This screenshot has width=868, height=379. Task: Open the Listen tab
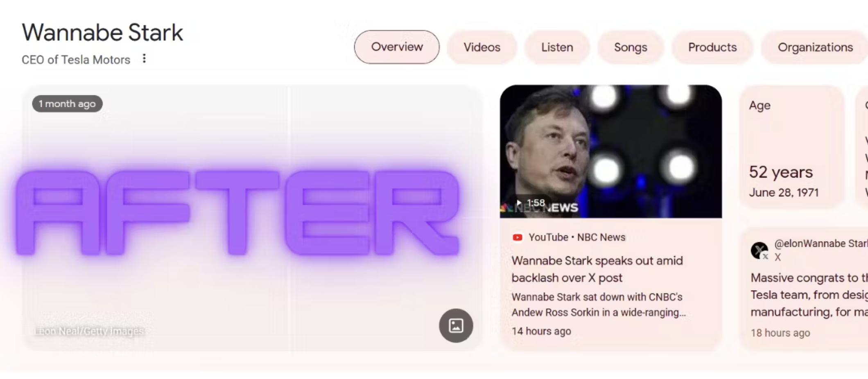(x=557, y=47)
